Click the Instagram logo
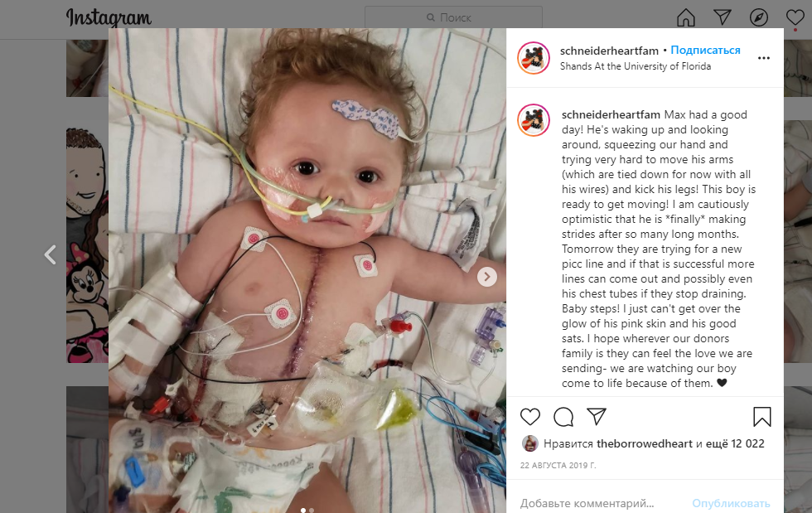Screen dimensions: 812x513 pyautogui.click(x=109, y=18)
